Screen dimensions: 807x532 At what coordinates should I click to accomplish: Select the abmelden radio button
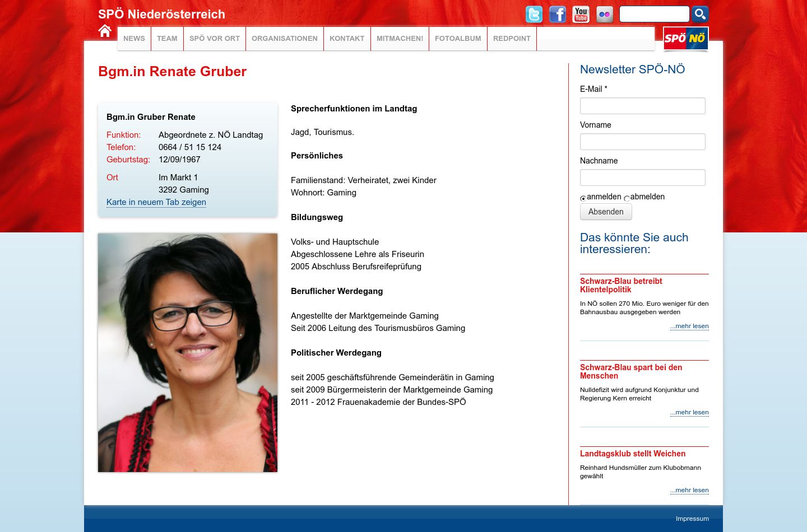(627, 198)
